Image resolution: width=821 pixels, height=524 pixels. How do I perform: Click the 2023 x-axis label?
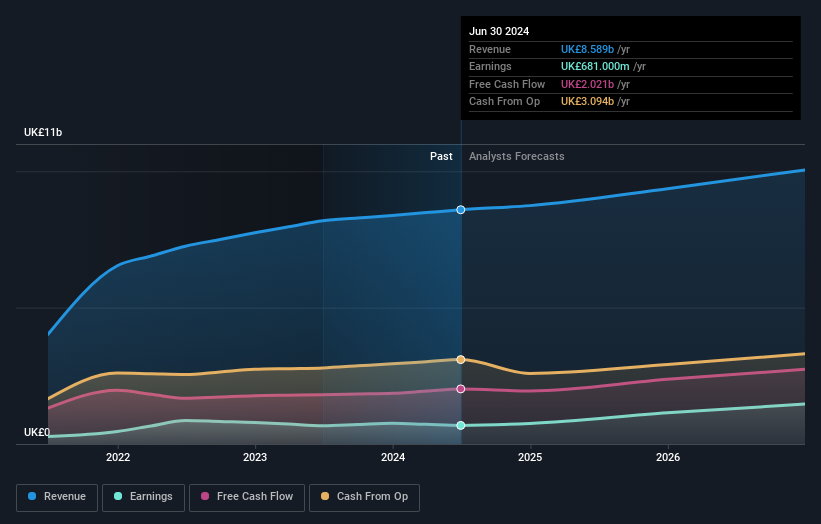pos(255,458)
